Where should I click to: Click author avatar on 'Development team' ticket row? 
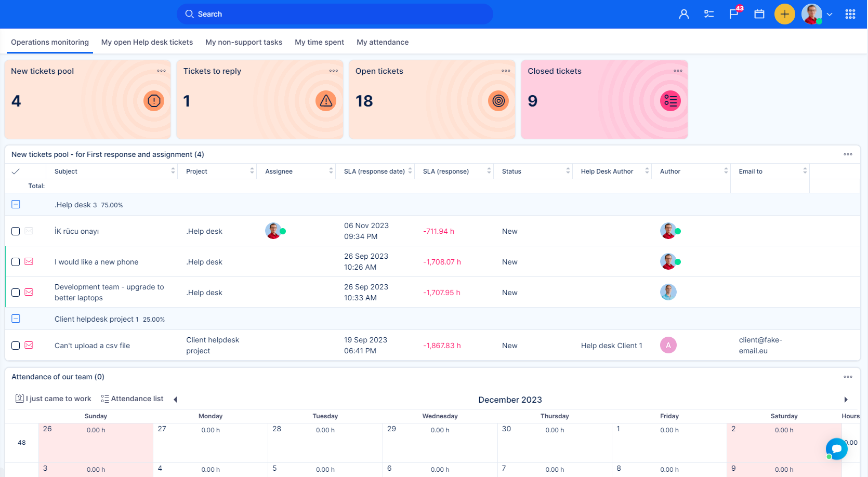(668, 292)
